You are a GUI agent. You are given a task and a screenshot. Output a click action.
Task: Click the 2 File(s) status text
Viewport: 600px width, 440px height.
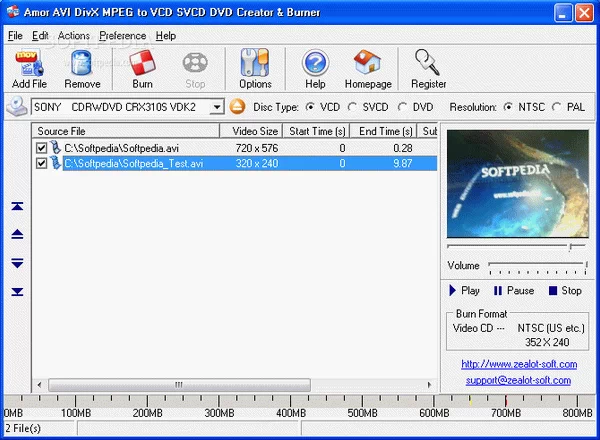[x=23, y=428]
